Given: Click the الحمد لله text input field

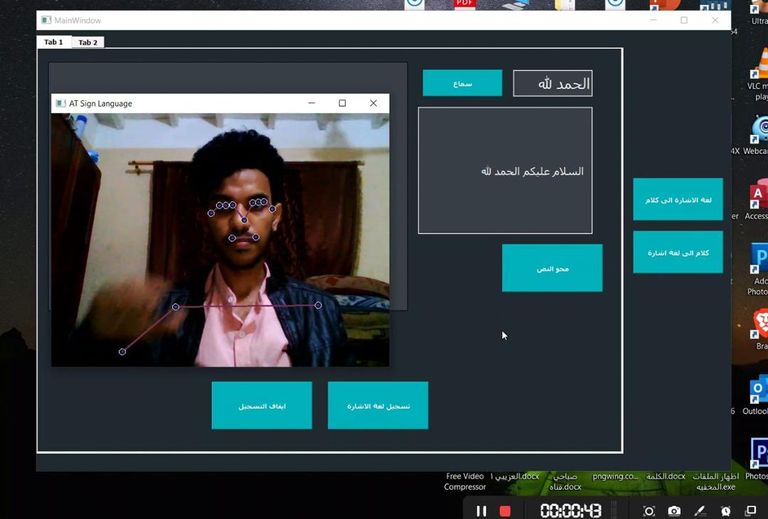Looking at the screenshot, I should [552, 83].
